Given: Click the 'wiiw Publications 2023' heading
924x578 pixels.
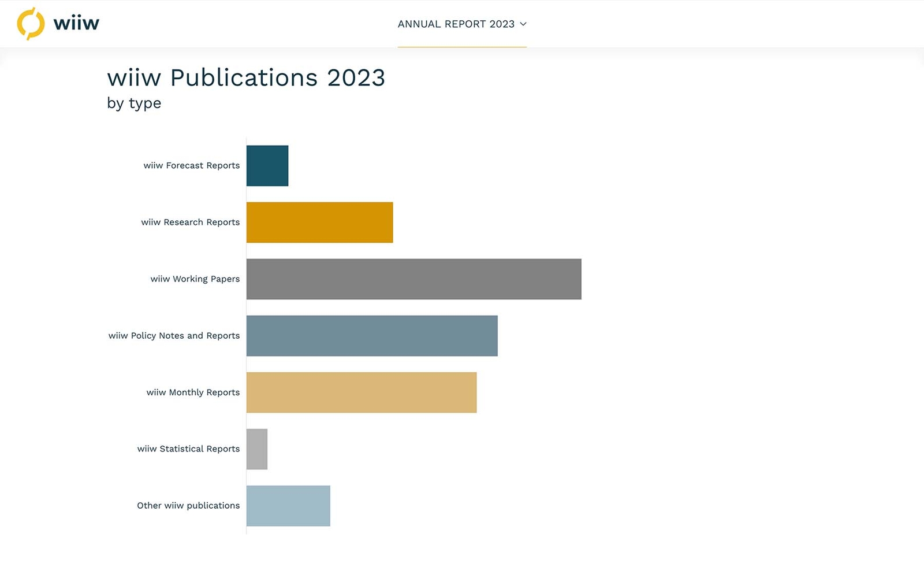Looking at the screenshot, I should coord(246,77).
